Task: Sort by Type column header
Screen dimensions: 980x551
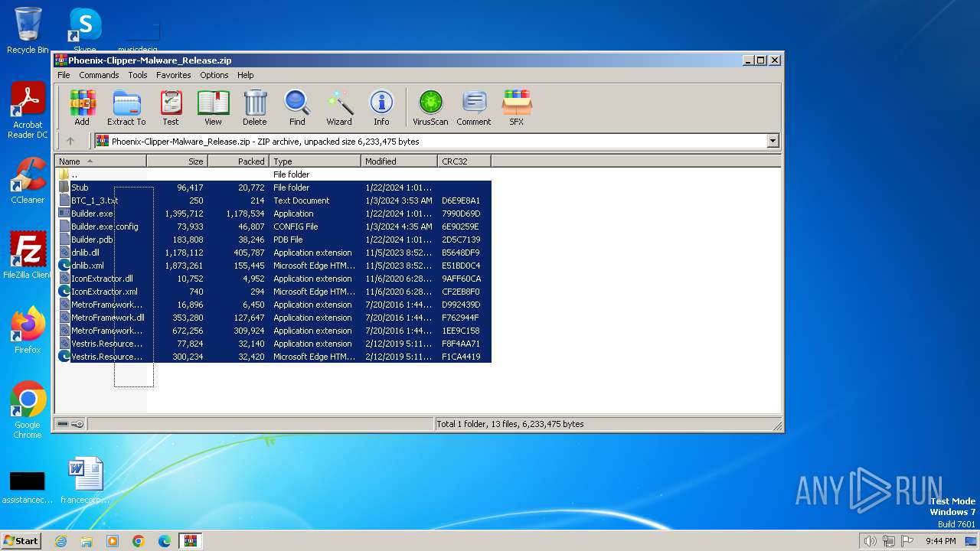Action: click(315, 161)
